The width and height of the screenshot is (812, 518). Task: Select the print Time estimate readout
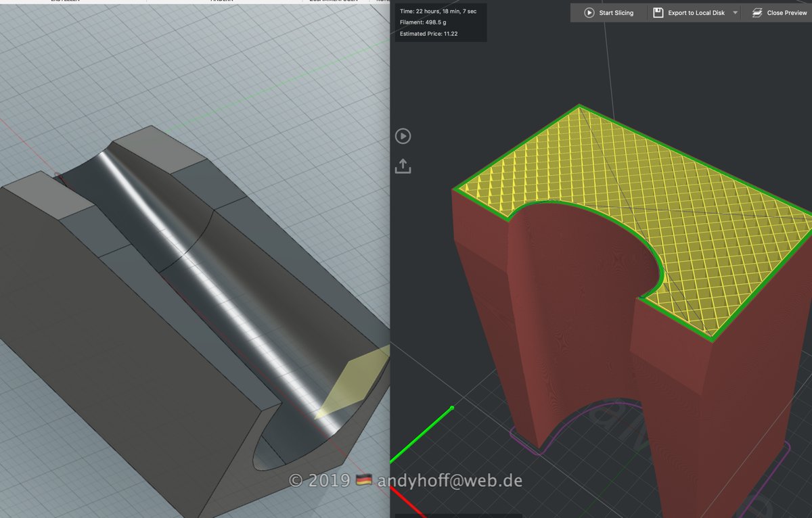438,11
